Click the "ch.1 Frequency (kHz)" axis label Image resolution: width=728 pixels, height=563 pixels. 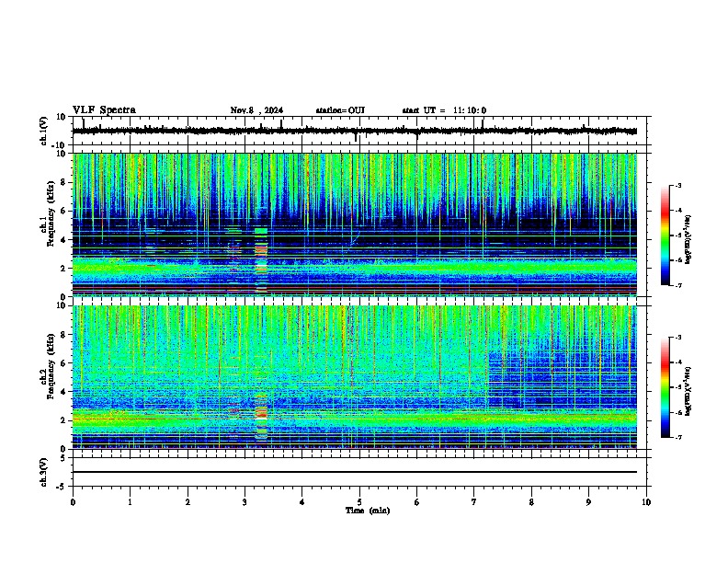pos(48,213)
